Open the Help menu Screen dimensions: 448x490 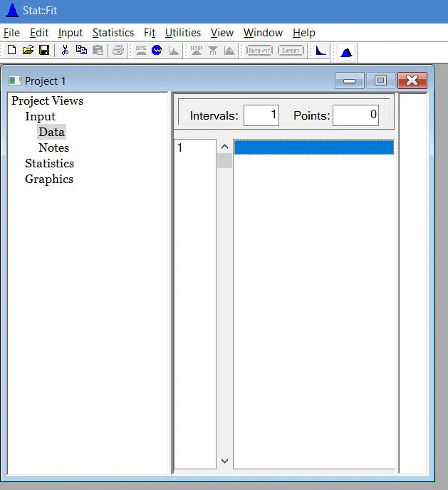(x=304, y=33)
